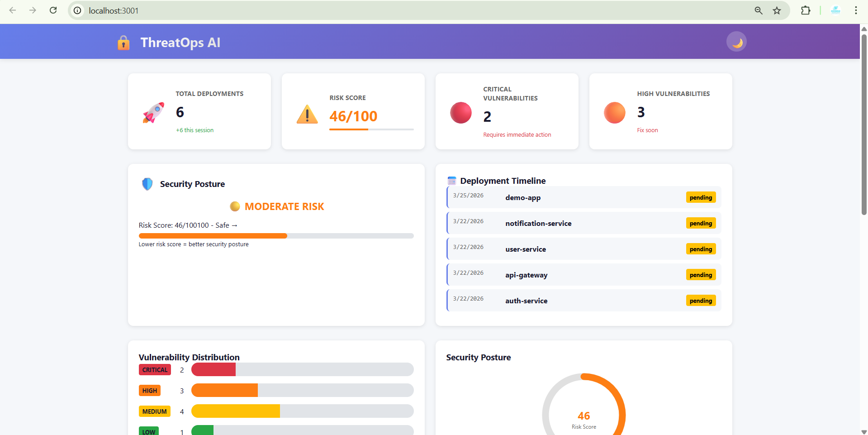Open the notification-service deployment row
This screenshot has width=868, height=435.
(x=583, y=223)
